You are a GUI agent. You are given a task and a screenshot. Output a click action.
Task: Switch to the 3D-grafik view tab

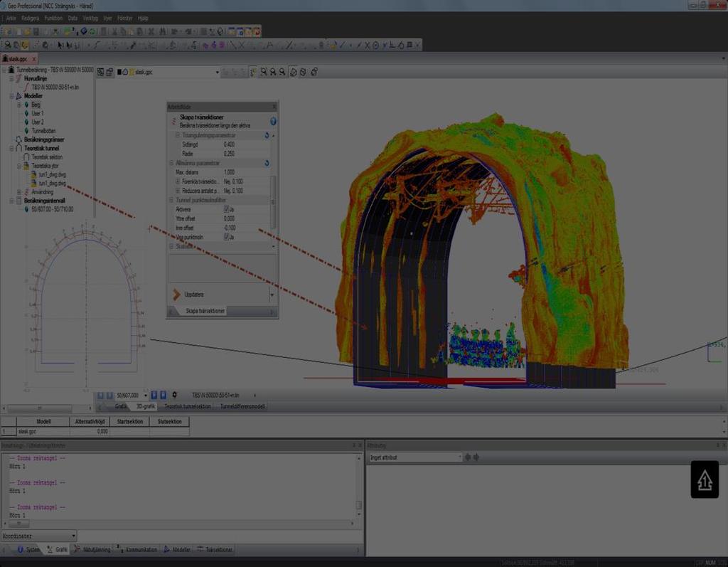pos(145,407)
